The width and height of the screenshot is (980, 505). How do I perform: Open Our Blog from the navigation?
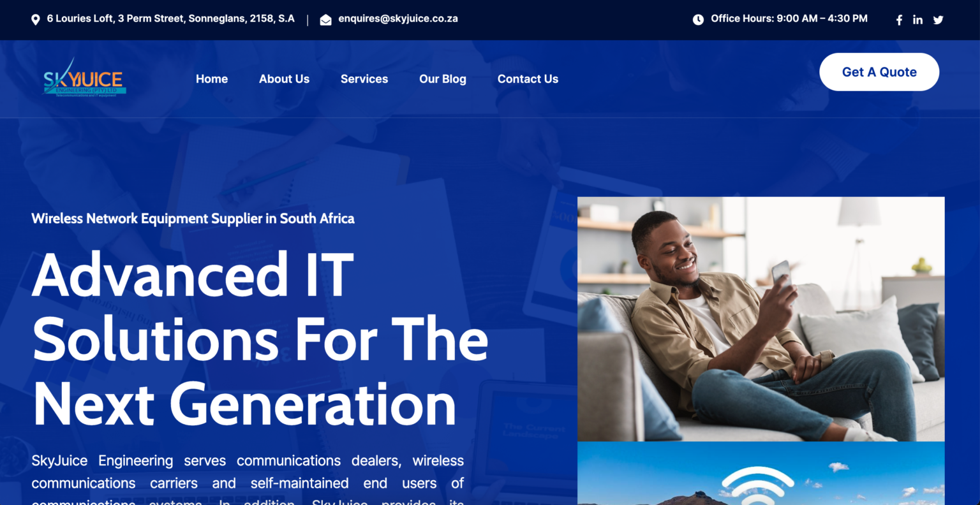443,79
